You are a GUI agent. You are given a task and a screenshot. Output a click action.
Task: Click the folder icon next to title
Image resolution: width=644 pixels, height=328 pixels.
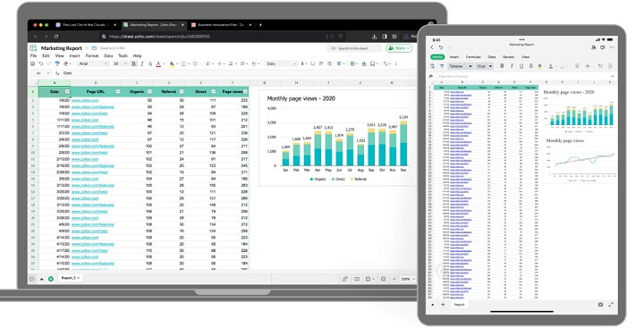pyautogui.click(x=94, y=48)
